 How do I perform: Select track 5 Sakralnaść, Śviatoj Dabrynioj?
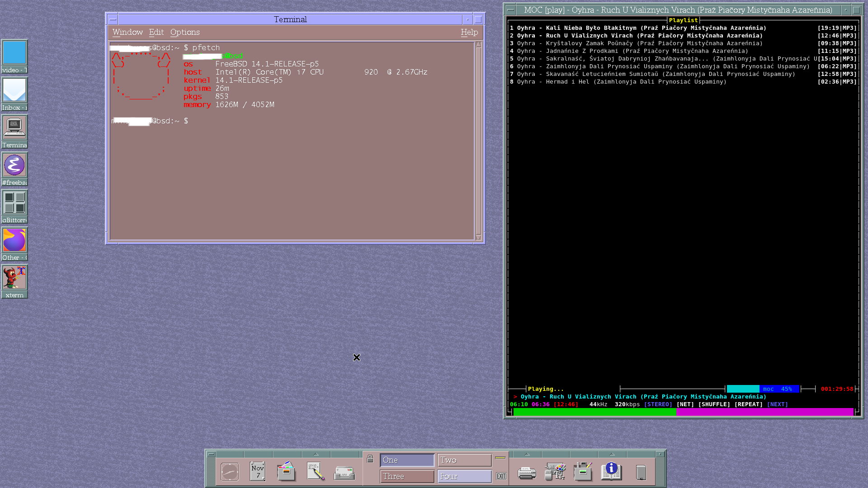point(683,59)
